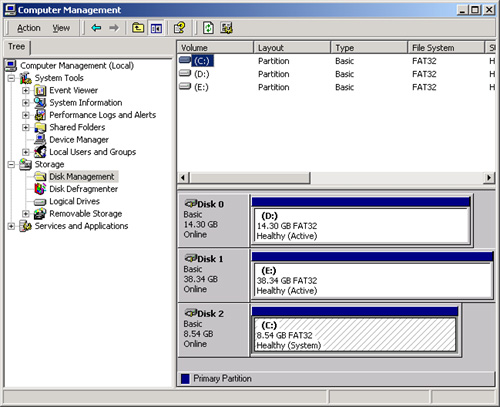Screen dimensions: 500x407
Task: Select the Disk Defragmenter icon in tree
Action: click(x=40, y=189)
